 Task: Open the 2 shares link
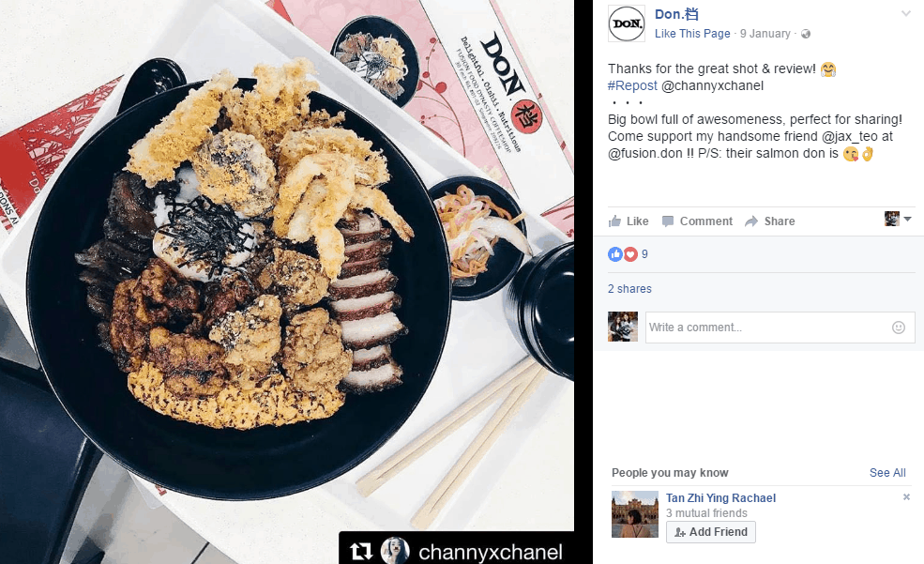(629, 289)
